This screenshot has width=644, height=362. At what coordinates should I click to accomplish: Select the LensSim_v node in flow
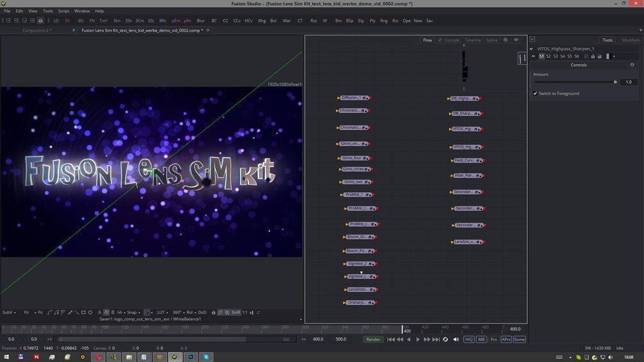click(467, 242)
